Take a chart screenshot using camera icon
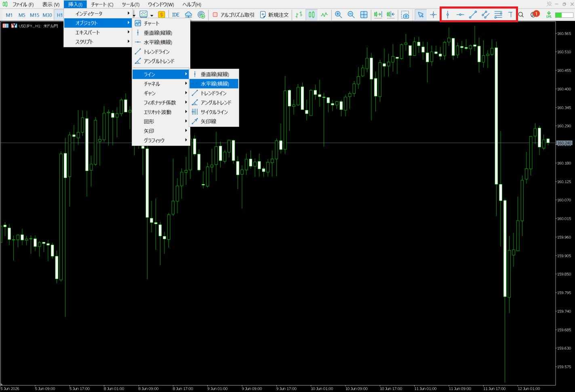 point(405,15)
